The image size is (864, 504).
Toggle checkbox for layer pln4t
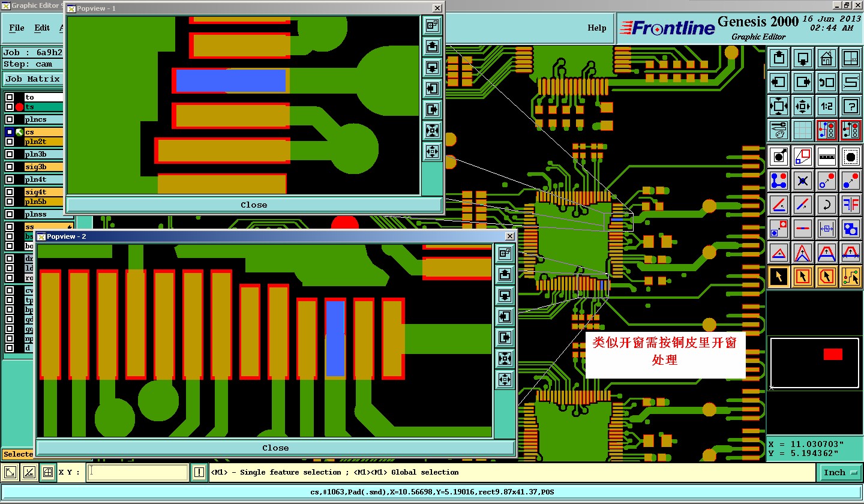(x=10, y=179)
